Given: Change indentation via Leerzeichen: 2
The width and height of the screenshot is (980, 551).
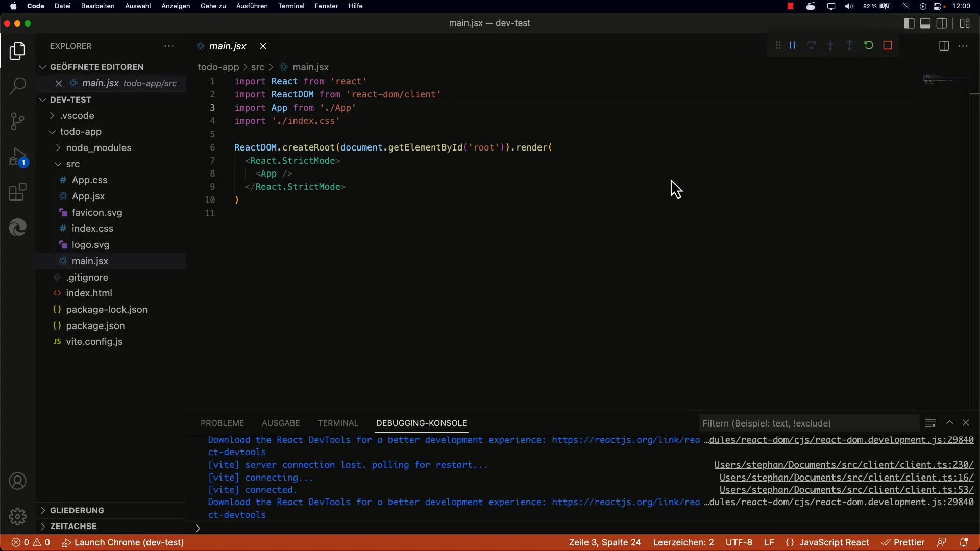Looking at the screenshot, I should click(683, 542).
